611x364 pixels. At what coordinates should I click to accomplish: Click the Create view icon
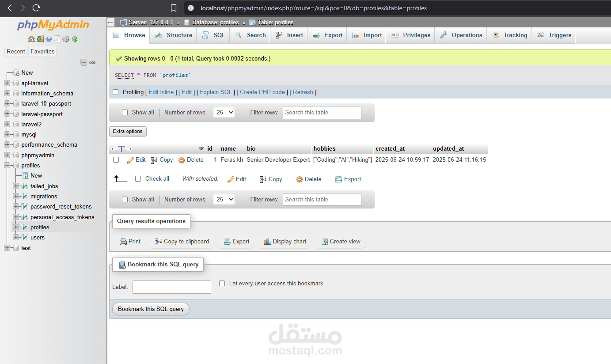click(325, 242)
